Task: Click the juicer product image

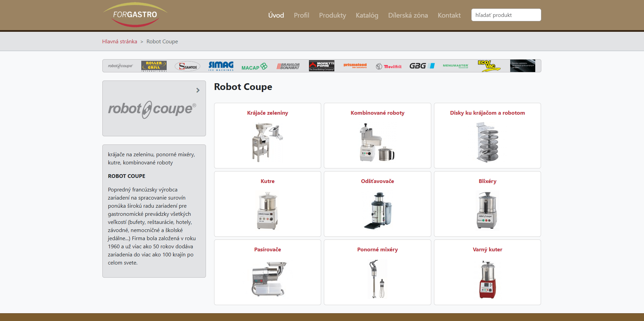Action: 377,211
